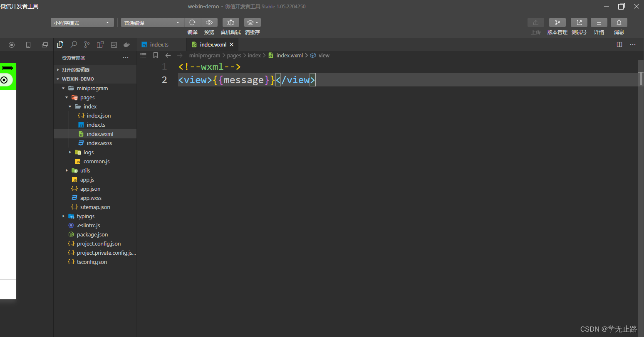644x337 pixels.
Task: Open .eslintrc.js file
Action: click(95, 225)
